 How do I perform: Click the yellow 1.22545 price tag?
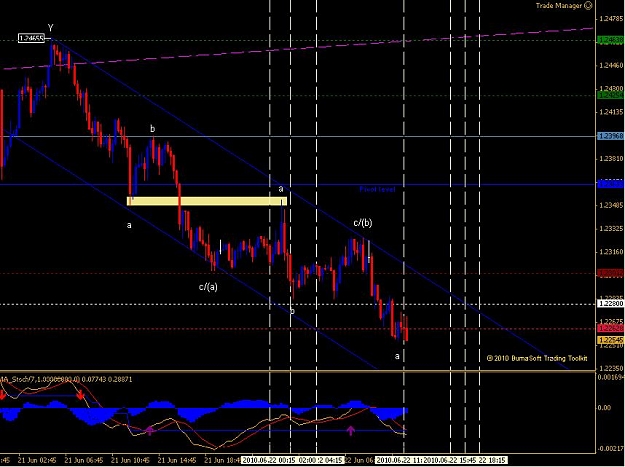pyautogui.click(x=610, y=340)
